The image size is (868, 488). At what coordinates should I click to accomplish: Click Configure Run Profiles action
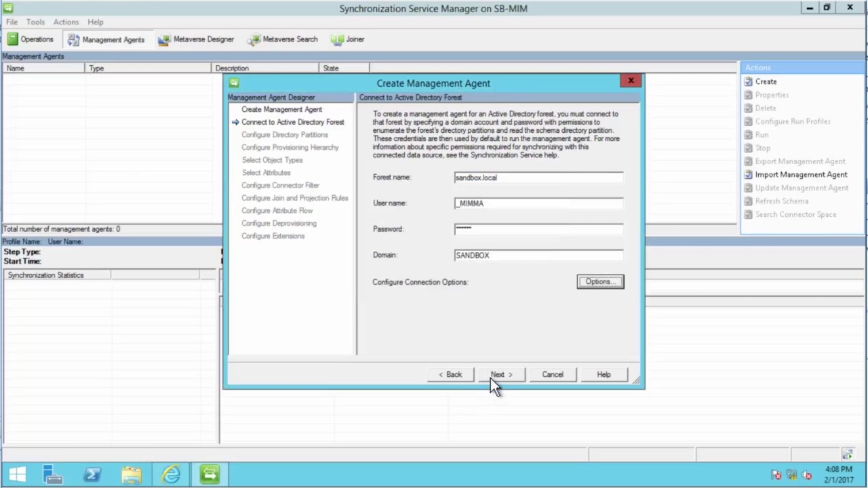[793, 121]
